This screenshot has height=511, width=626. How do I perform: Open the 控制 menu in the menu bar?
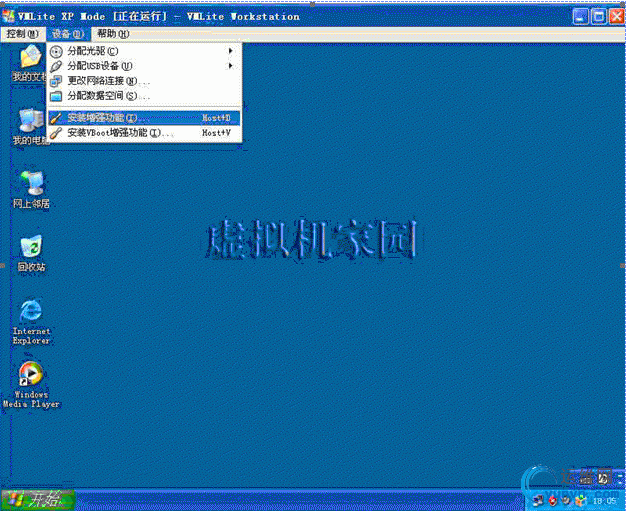pyautogui.click(x=22, y=34)
